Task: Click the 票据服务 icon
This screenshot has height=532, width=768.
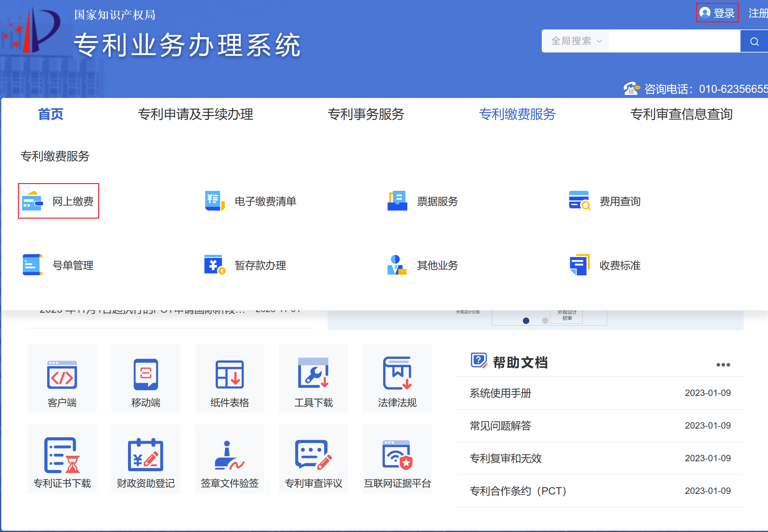Action: [x=397, y=201]
